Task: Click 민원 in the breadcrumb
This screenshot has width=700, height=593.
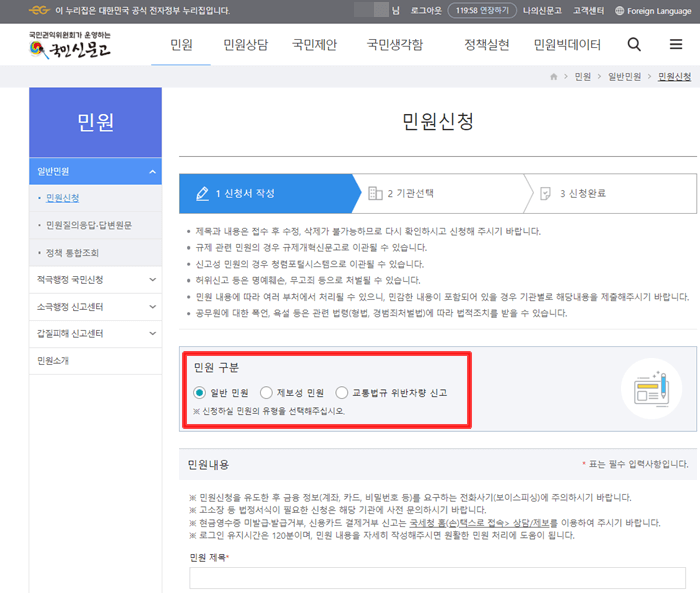Action: (x=583, y=77)
